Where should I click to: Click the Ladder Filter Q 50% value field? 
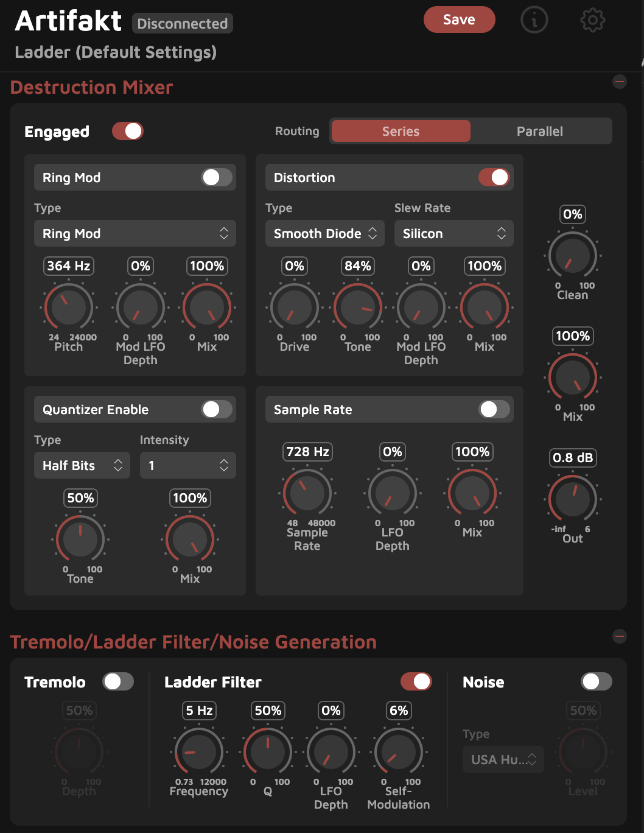point(268,711)
